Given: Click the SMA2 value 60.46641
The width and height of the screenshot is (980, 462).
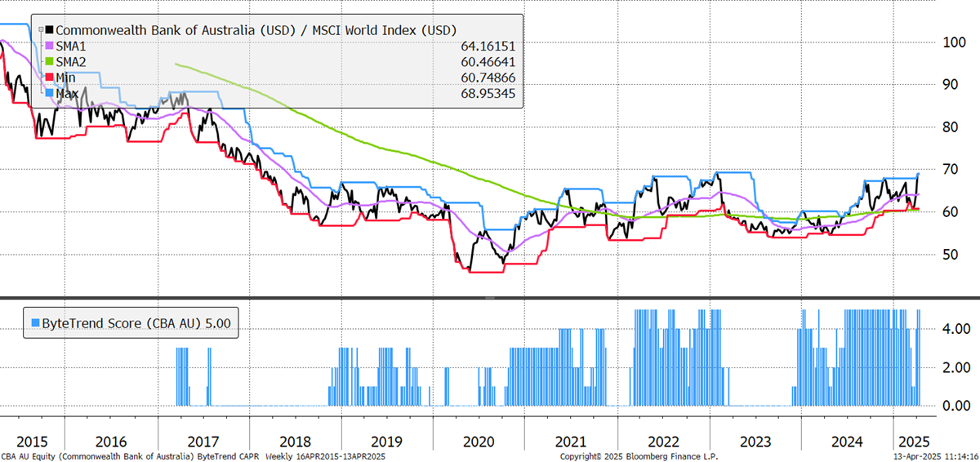Looking at the screenshot, I should pos(488,62).
